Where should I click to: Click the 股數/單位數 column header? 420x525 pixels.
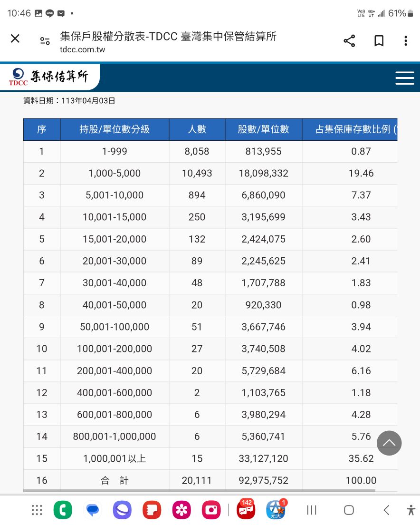(264, 129)
